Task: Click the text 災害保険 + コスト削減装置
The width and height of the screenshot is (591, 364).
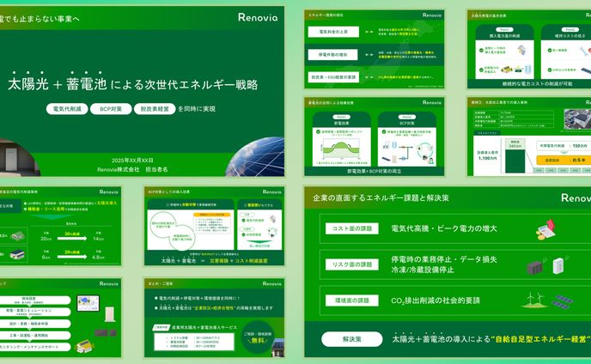Action: click(238, 260)
